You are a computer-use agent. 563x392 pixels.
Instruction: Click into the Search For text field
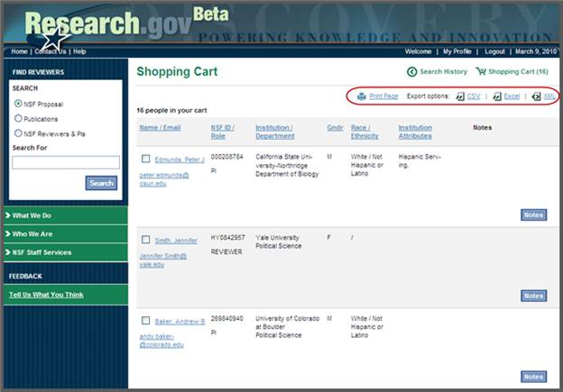click(65, 163)
